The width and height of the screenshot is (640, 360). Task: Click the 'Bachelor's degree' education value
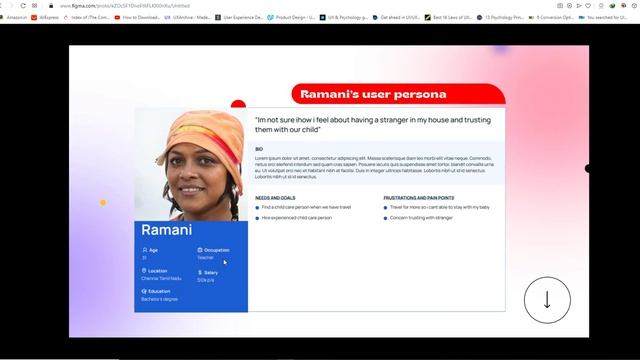pyautogui.click(x=159, y=299)
